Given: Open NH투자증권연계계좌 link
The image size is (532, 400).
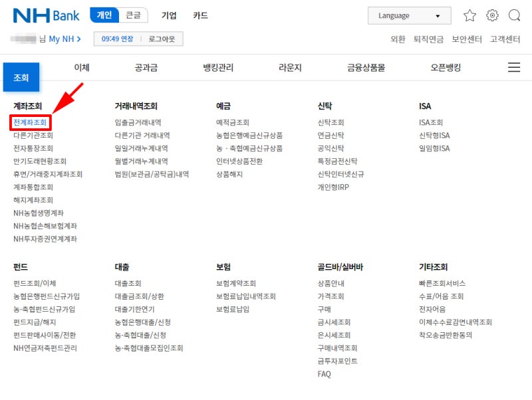Looking at the screenshot, I should (45, 239).
